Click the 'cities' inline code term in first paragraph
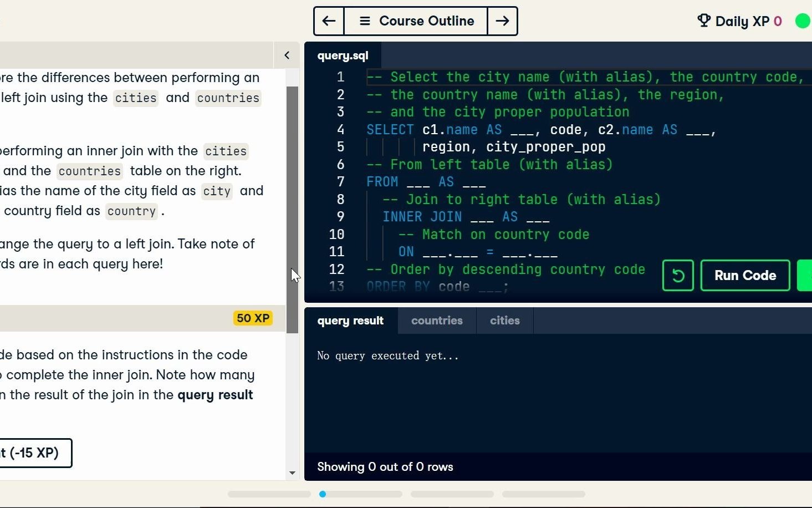Viewport: 812px width, 508px height. (136, 98)
